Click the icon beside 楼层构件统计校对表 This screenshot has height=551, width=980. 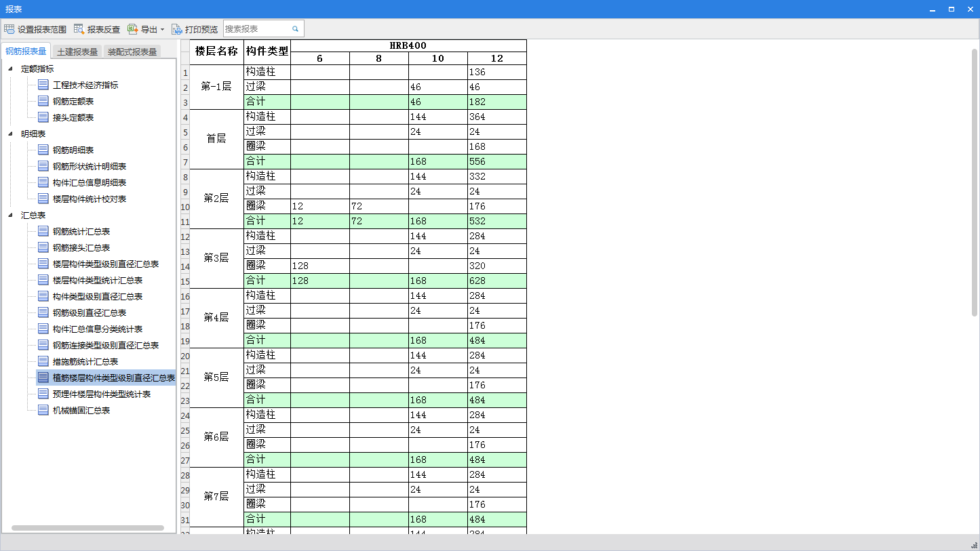pyautogui.click(x=43, y=199)
